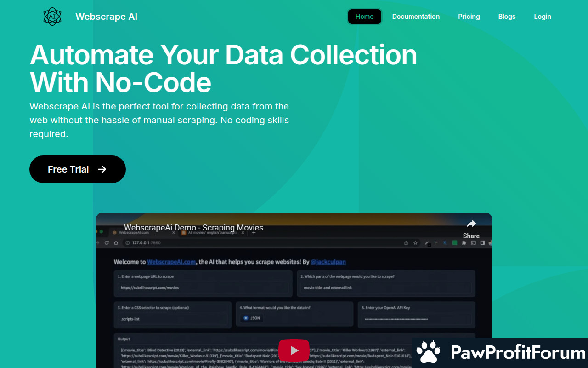
Task: Play the YouTube demo video
Action: 294,351
